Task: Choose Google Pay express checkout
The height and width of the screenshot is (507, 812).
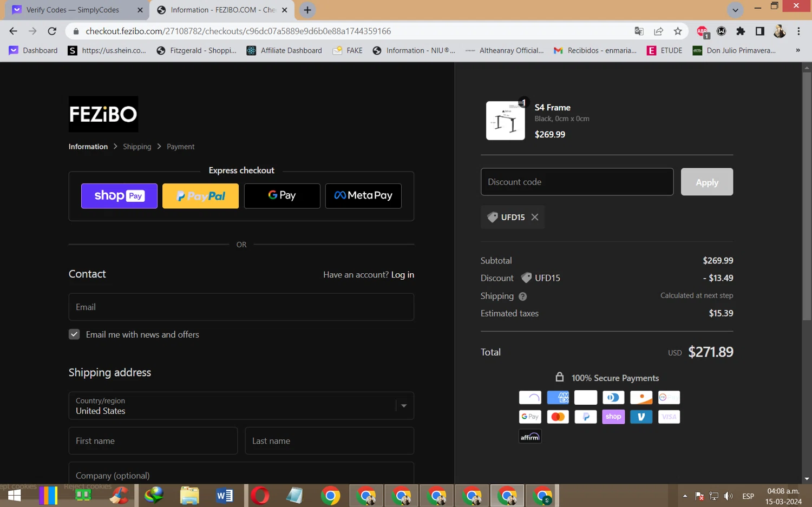Action: point(282,196)
